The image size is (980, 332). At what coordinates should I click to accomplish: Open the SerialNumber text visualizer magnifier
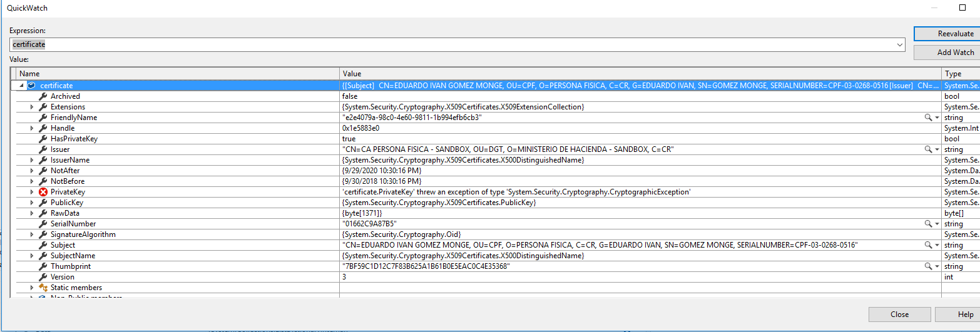[x=928, y=224]
